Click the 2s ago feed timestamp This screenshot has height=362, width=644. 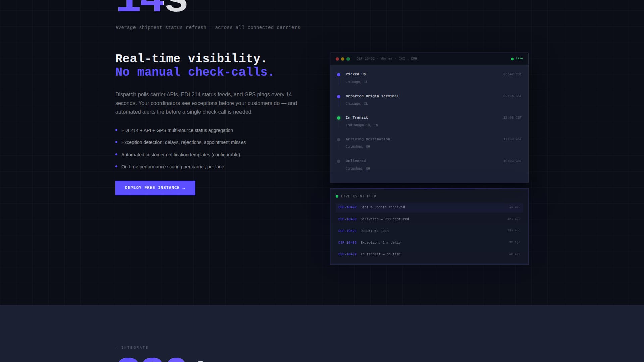pos(515,207)
